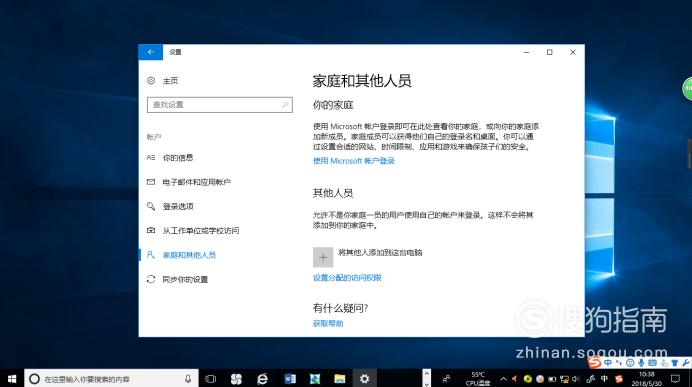Click the Cortana circle icon
Viewport: 692px width, 387px height.
[34, 379]
